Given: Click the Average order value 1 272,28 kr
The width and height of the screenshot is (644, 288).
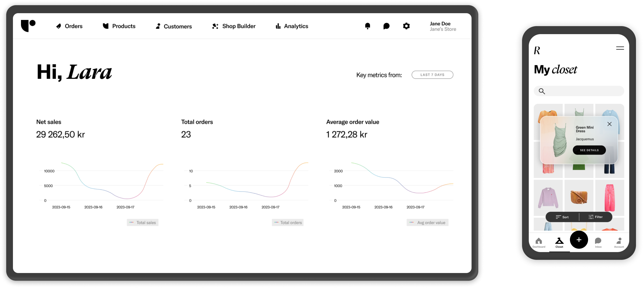Looking at the screenshot, I should 347,134.
